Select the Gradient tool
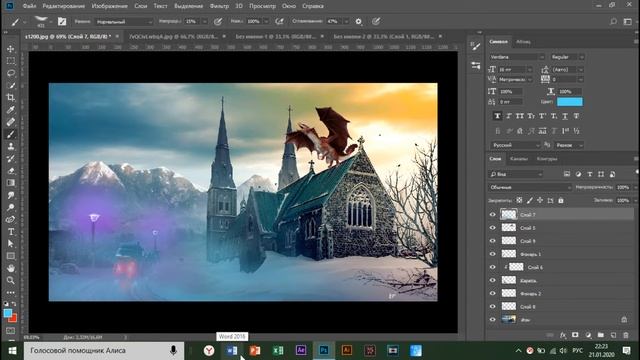 (x=11, y=183)
